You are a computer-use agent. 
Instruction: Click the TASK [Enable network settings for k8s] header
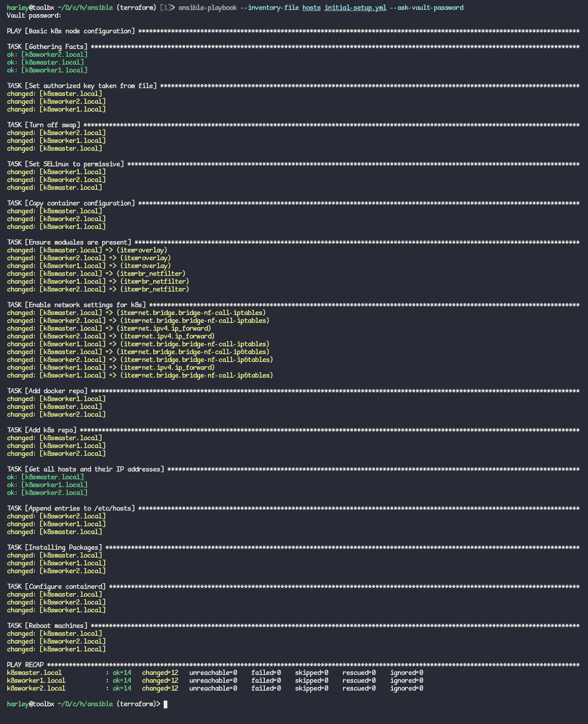pyautogui.click(x=77, y=305)
